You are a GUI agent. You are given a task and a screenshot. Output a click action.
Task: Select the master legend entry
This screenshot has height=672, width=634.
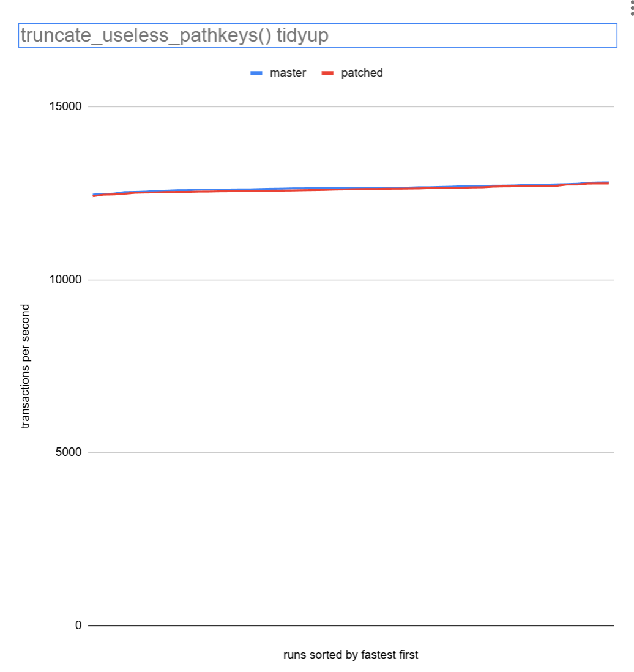click(x=288, y=72)
